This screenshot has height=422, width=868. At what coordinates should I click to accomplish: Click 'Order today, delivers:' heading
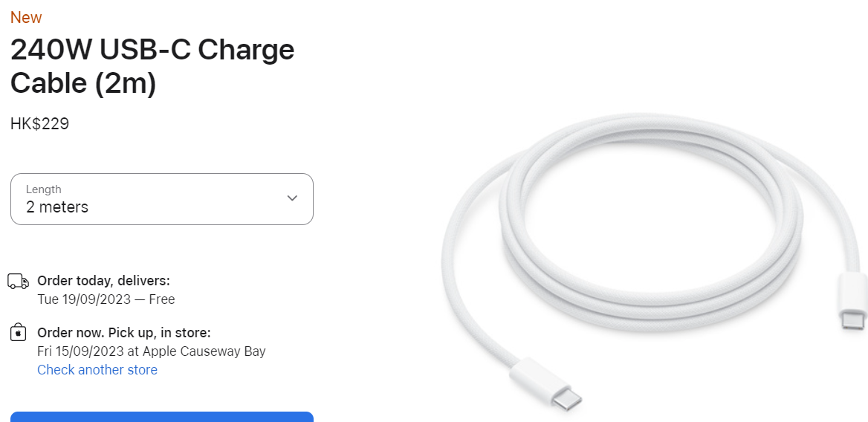point(103,280)
